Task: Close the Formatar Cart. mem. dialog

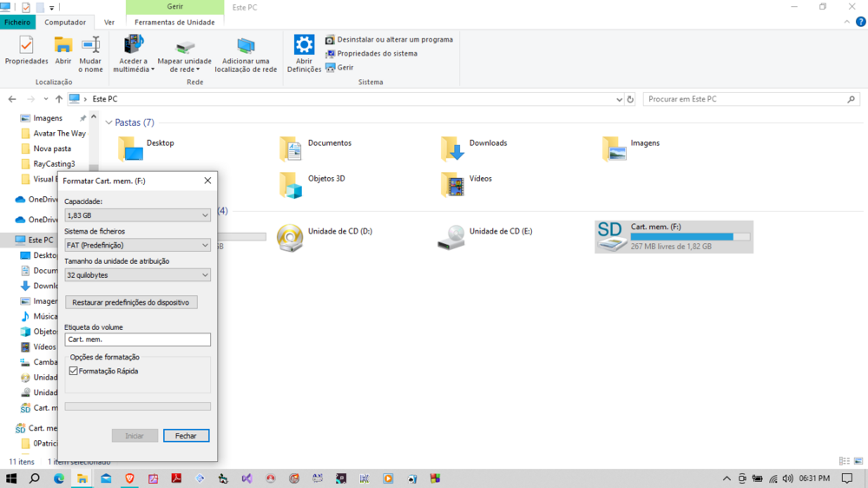Action: 207,181
